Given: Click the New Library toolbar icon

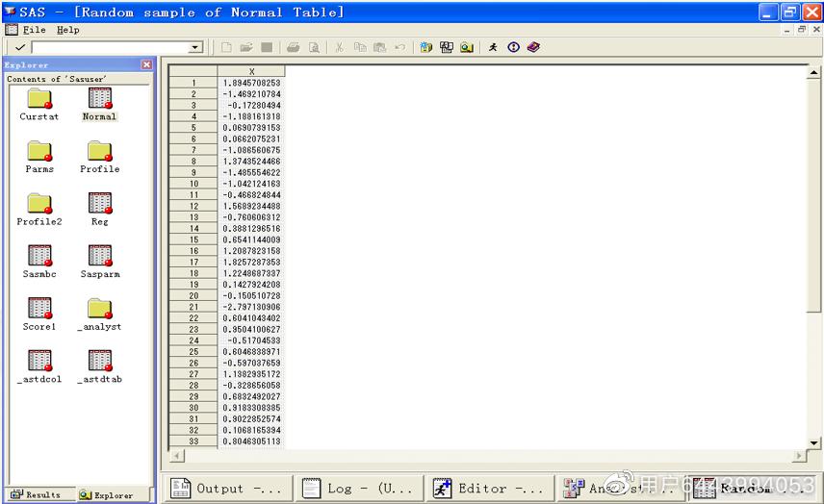Looking at the screenshot, I should click(426, 47).
